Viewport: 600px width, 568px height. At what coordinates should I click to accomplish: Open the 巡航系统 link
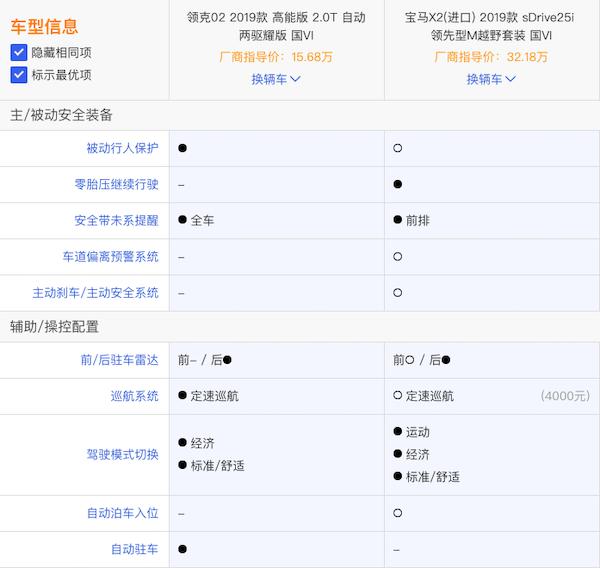pos(134,396)
